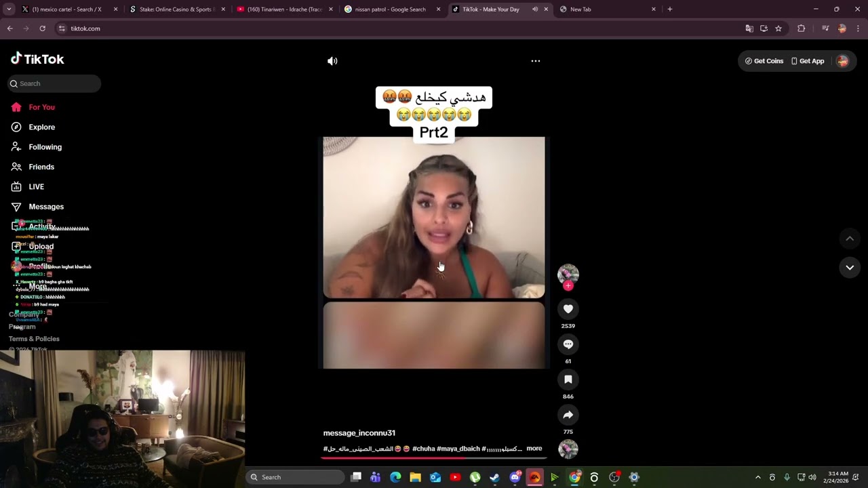Viewport: 868px width, 488px height.
Task: Click the #maya_dbaich hashtag
Action: (458, 449)
